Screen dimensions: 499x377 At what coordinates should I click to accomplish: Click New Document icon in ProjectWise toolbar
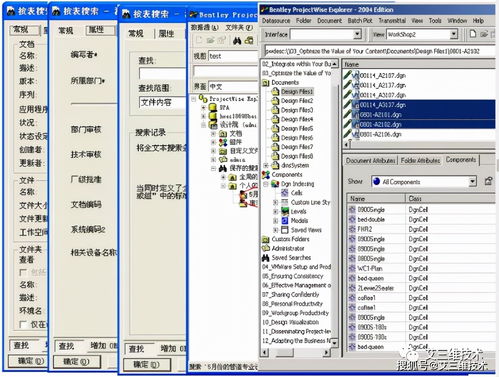coord(472,34)
